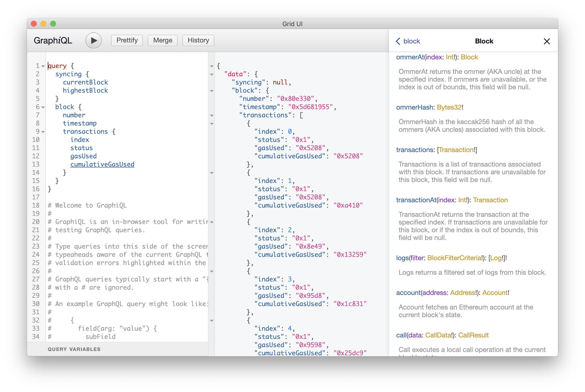Run the query with the play button
The width and height of the screenshot is (585, 392).
click(x=93, y=41)
